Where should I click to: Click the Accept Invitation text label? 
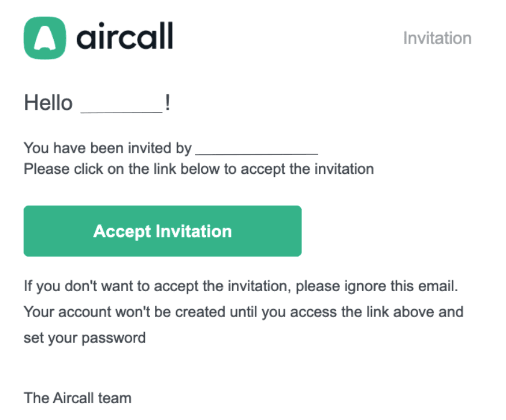coord(162,231)
